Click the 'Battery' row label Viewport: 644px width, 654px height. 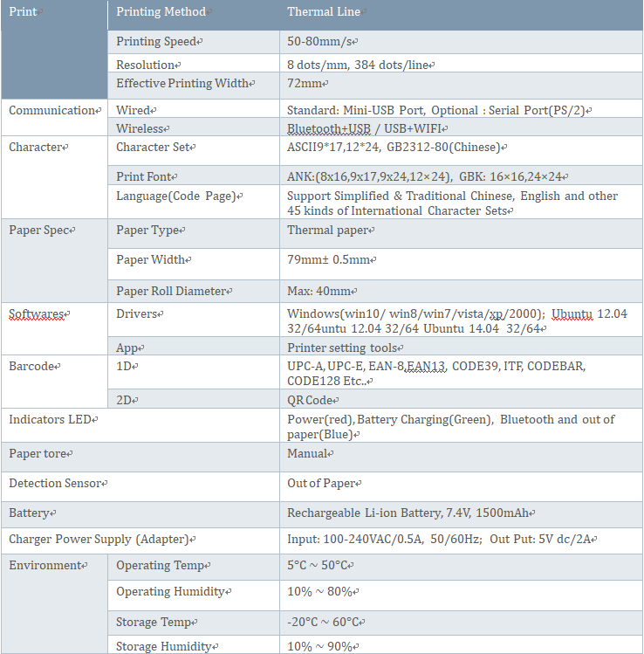(29, 513)
